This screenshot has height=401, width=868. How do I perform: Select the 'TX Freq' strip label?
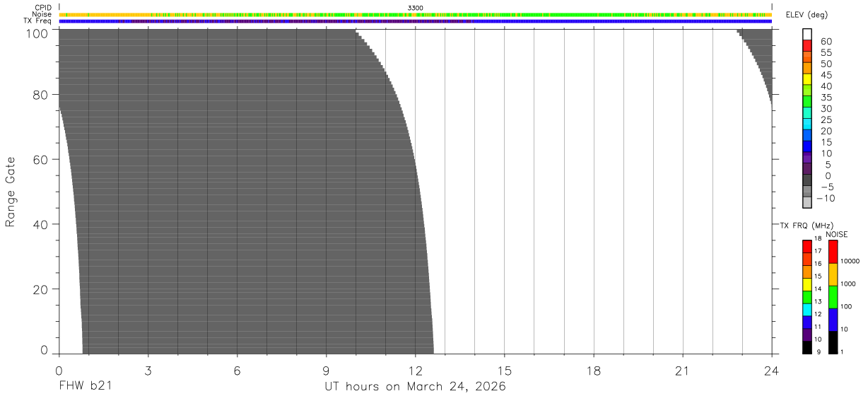tap(38, 21)
